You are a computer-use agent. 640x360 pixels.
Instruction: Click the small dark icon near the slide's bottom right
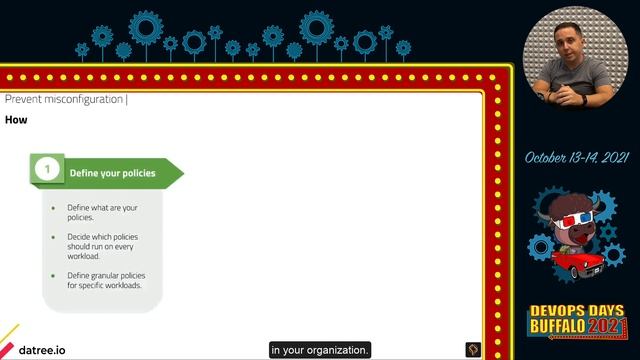point(473,349)
